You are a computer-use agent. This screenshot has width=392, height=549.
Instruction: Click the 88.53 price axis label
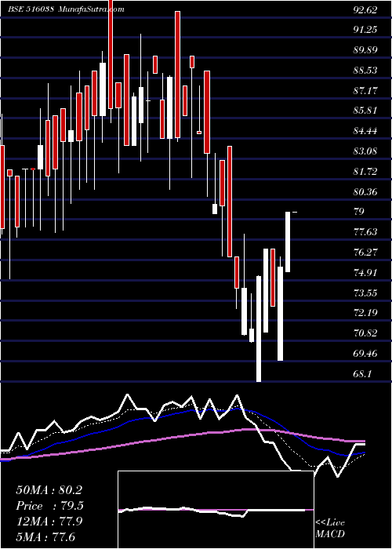pos(365,71)
